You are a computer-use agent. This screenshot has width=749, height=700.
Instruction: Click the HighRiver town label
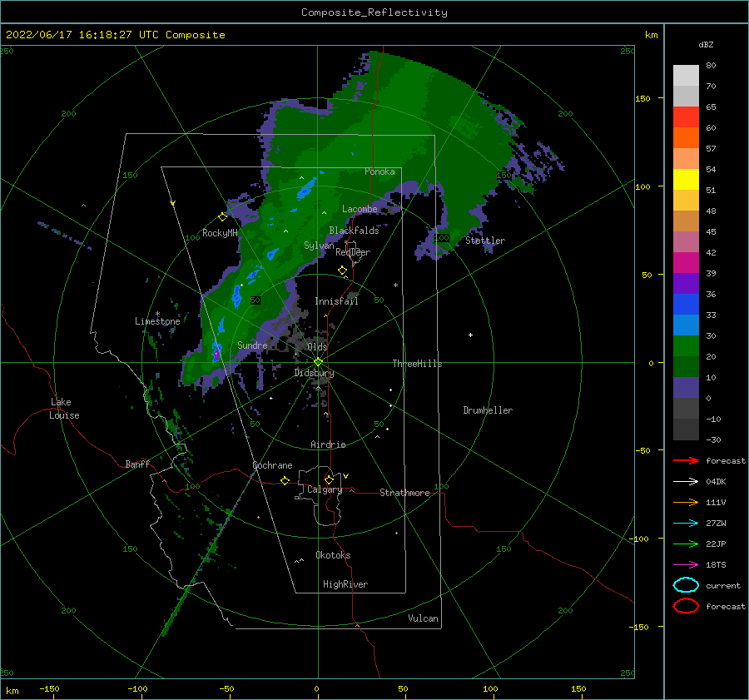tap(345, 584)
